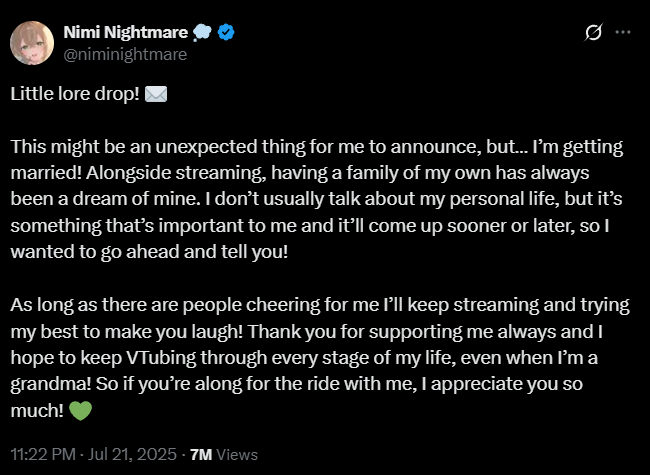This screenshot has width=650, height=475.
Task: Click 'wanted to go ahead and tell you!' line
Action: click(x=149, y=252)
